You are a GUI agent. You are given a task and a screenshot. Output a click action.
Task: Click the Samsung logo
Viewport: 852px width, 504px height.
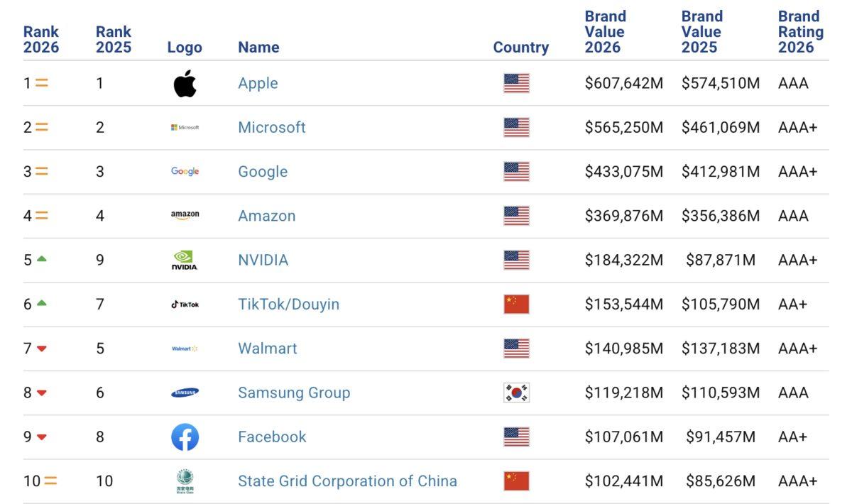click(x=185, y=393)
